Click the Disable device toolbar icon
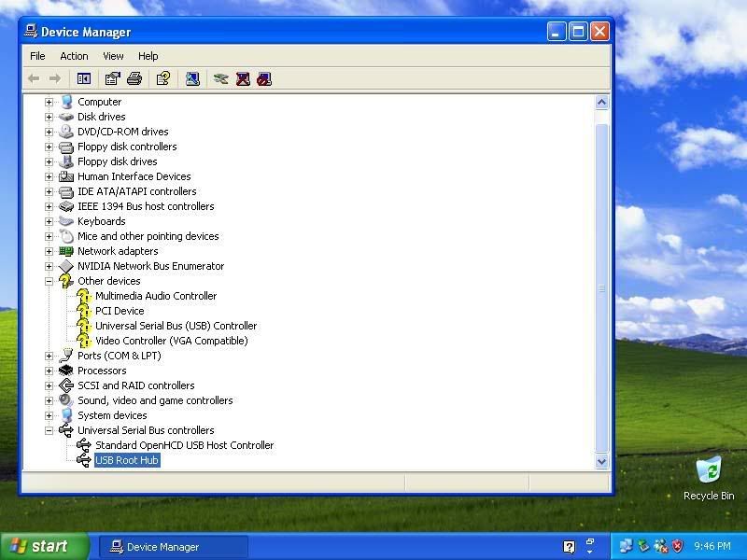Screen dimensions: 747x560 click(264, 79)
